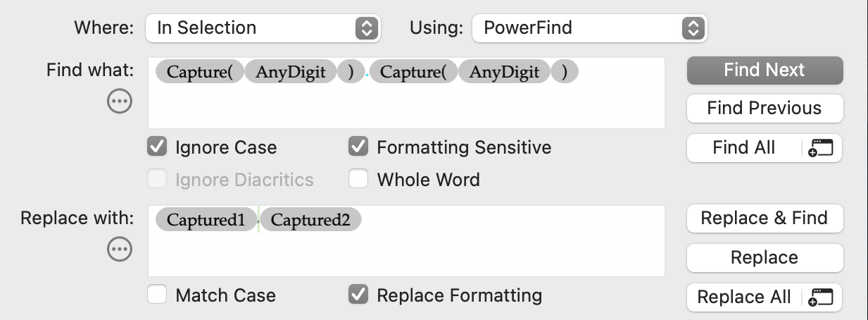Uncheck the Ignore Case checkbox
The width and height of the screenshot is (868, 320).
pyautogui.click(x=157, y=147)
